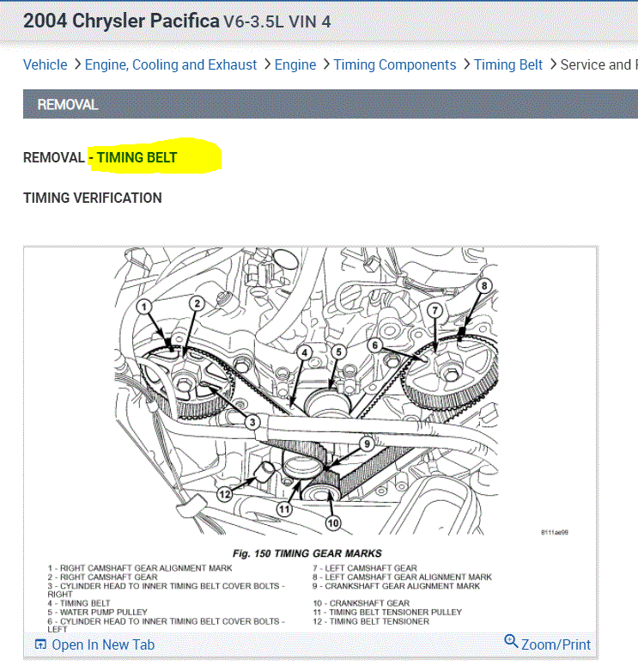Navigate to Timing Components breadcrumb
The height and width of the screenshot is (672, 638).
click(395, 64)
